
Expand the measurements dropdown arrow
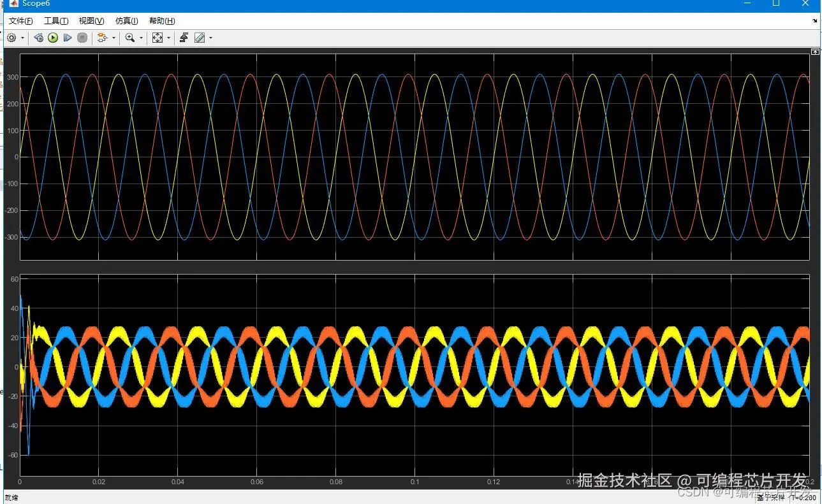point(211,38)
